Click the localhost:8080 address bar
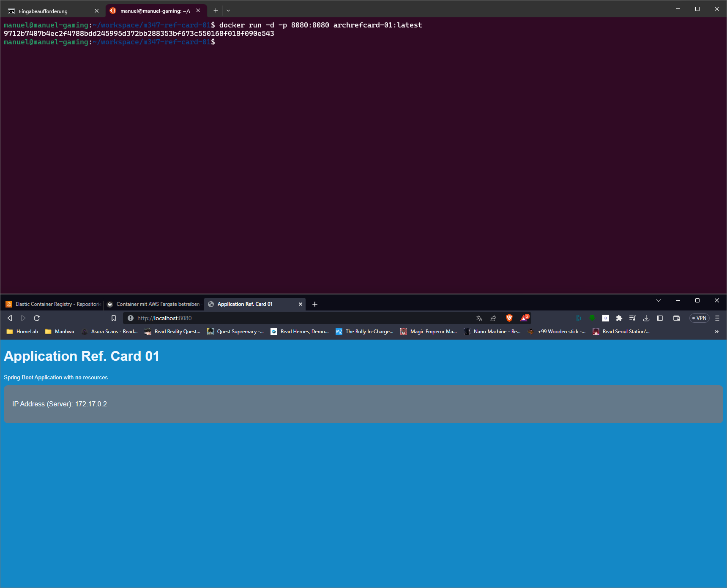The width and height of the screenshot is (727, 588). tap(296, 318)
